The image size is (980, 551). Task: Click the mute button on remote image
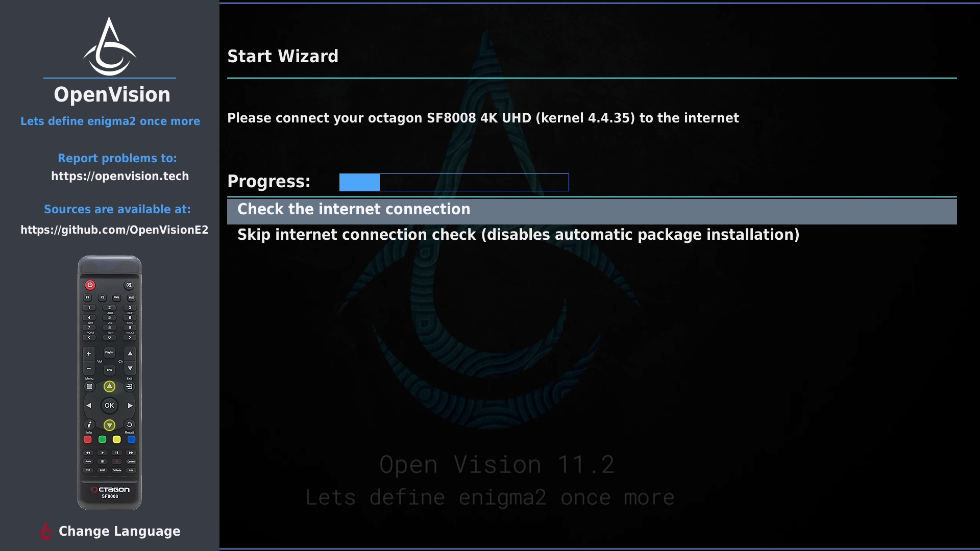(x=129, y=285)
